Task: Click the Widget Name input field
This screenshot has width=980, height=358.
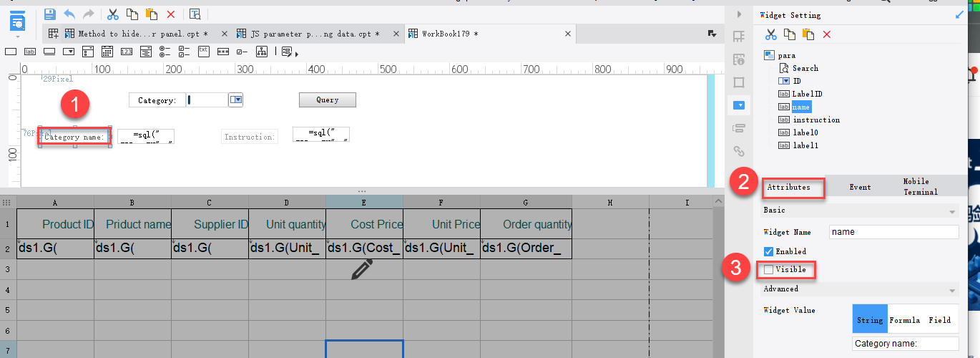Action: 893,232
